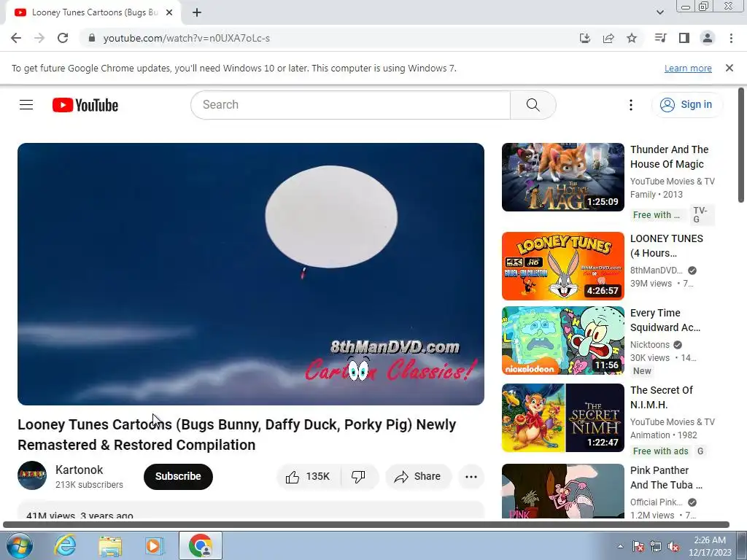Open a new tab with plus button

pos(197,12)
